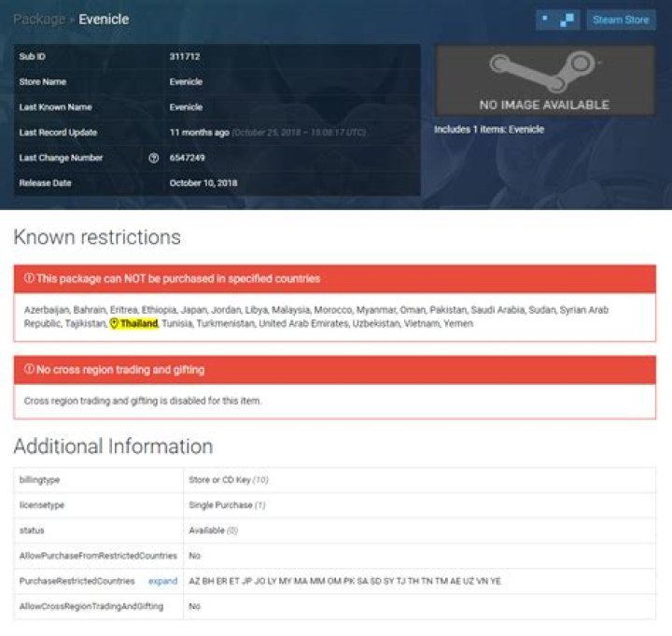This screenshot has height=636, width=672.
Task: Click the question mark help icon next to Last Change Number
Action: pyautogui.click(x=153, y=158)
